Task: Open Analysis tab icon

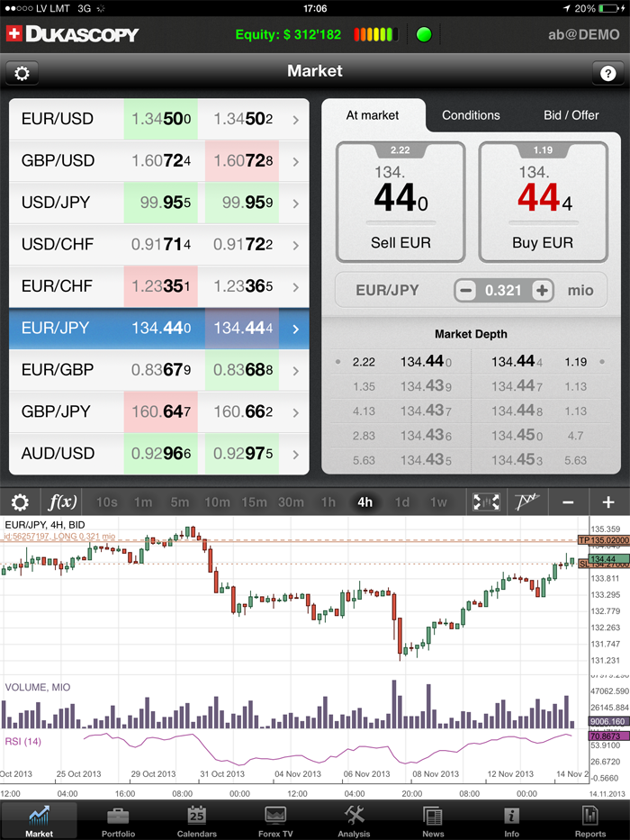Action: point(354,821)
